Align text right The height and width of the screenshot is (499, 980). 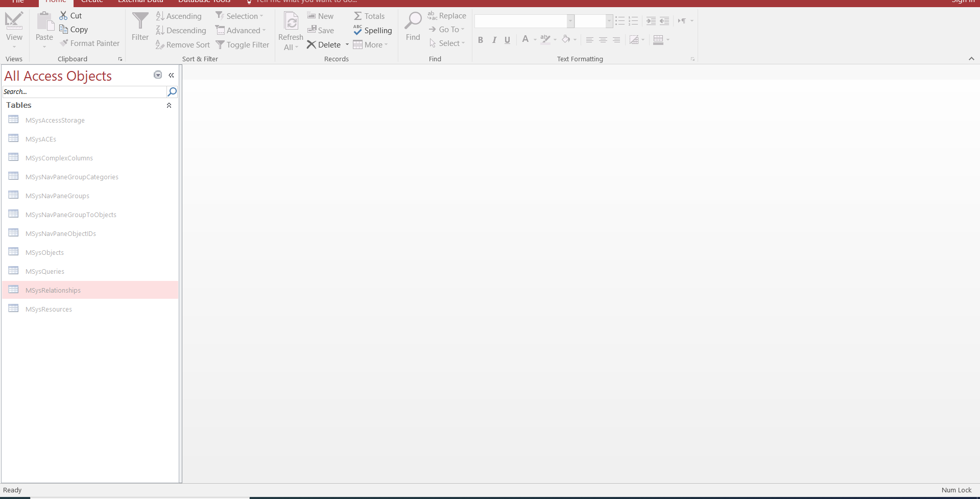tap(616, 40)
